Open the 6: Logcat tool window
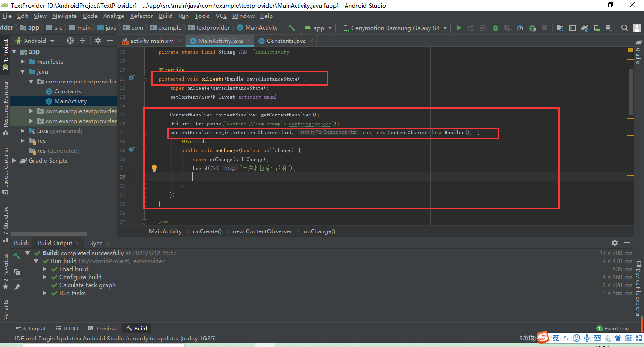 click(x=31, y=329)
